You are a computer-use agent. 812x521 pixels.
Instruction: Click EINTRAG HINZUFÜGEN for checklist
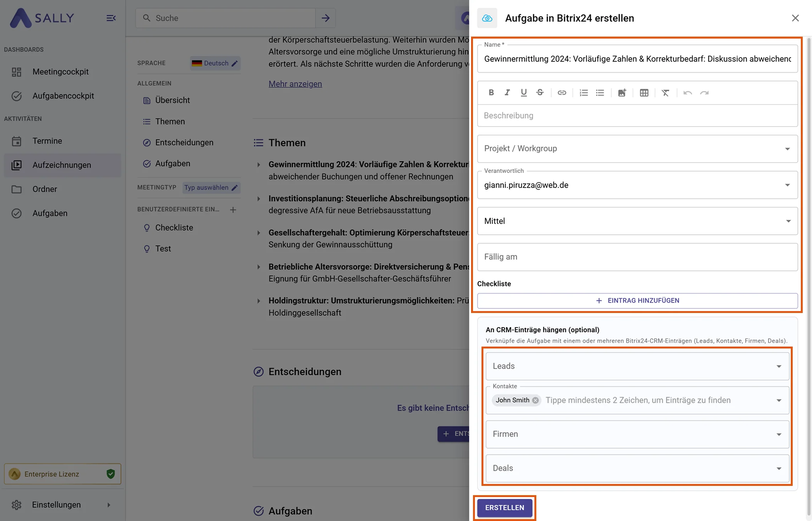(637, 301)
